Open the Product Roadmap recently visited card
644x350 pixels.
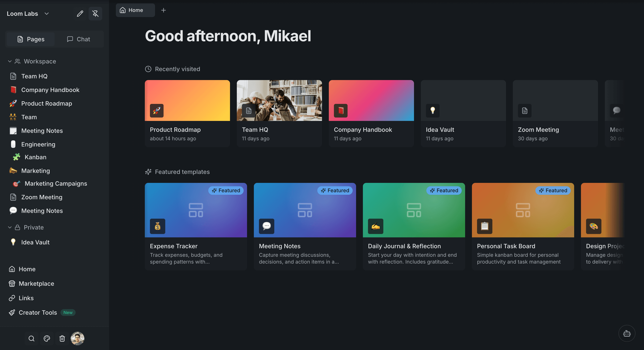[187, 113]
